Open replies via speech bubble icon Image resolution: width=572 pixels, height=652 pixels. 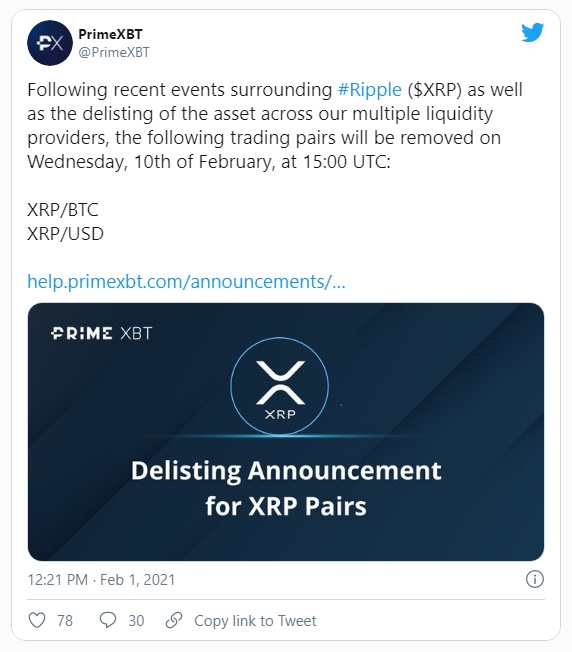coord(108,620)
